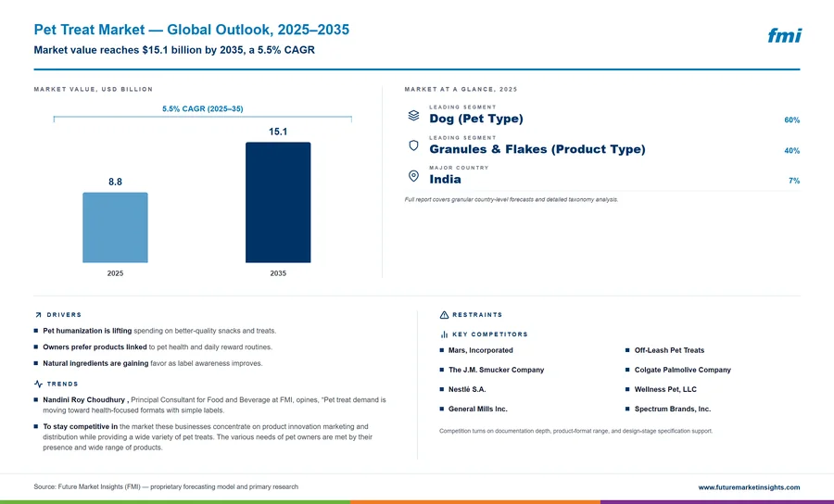Click the fmi logo
The height and width of the screenshot is (504, 834).
784,35
